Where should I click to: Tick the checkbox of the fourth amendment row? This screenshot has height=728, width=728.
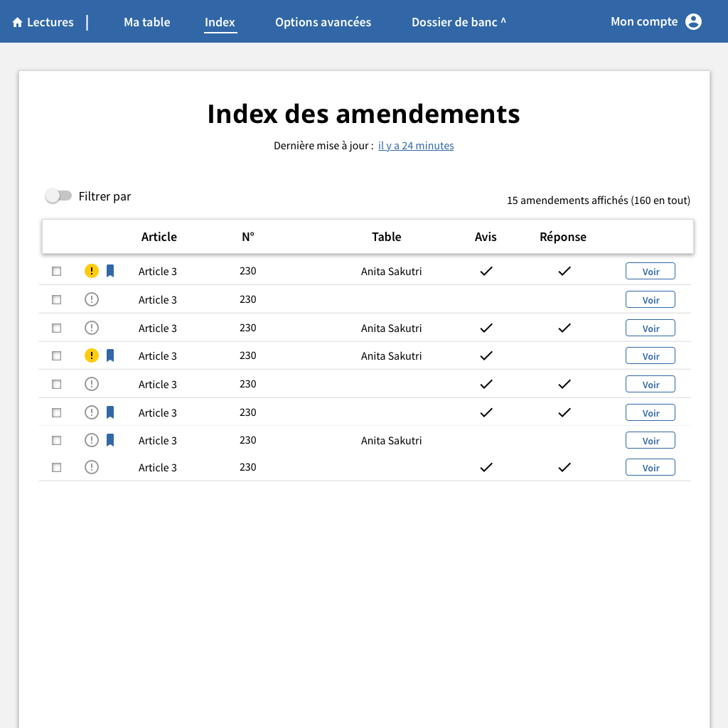[57, 356]
